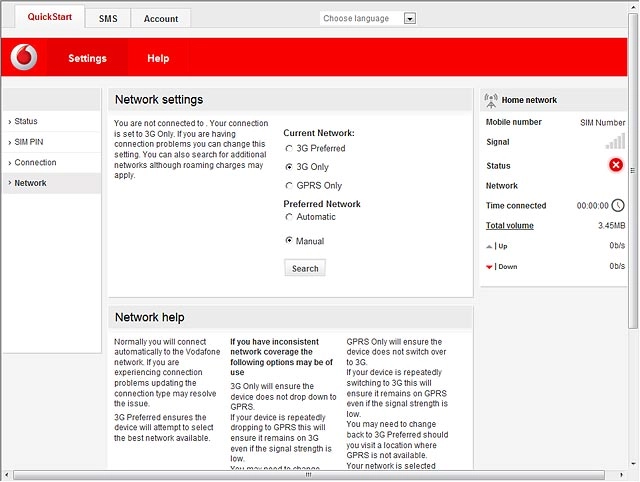The height and width of the screenshot is (482, 640).
Task: Click the horizontal scrollbar thumb
Action: click(x=309, y=475)
